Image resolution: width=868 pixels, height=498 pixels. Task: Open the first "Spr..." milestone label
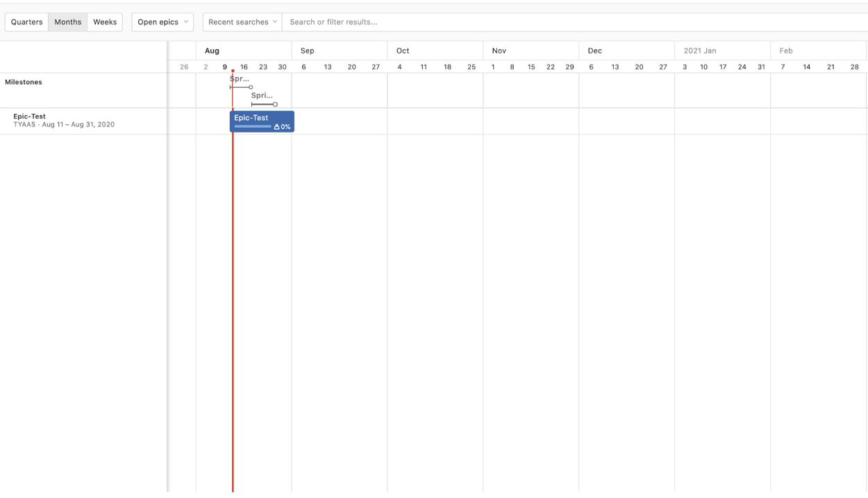pyautogui.click(x=240, y=79)
